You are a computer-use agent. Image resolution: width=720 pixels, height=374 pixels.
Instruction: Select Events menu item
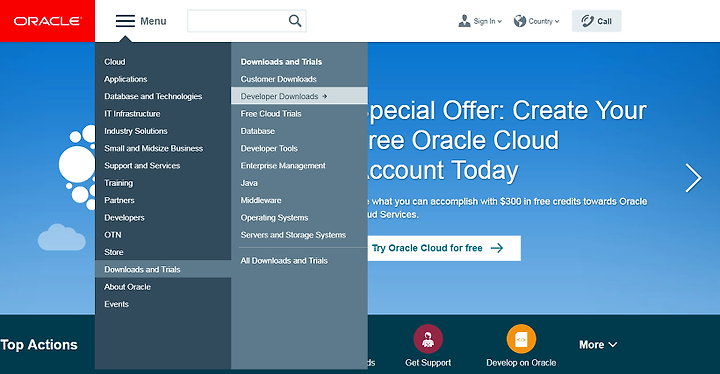click(116, 304)
